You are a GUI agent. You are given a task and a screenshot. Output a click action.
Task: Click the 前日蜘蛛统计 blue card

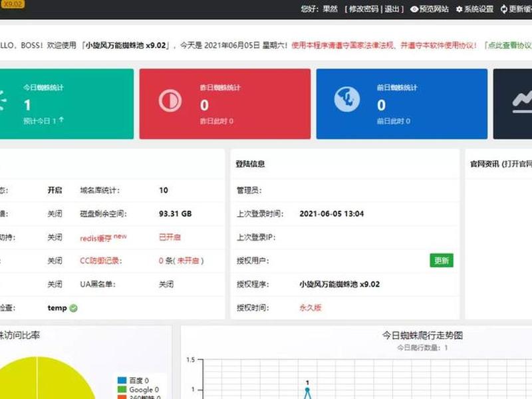pyautogui.click(x=402, y=104)
